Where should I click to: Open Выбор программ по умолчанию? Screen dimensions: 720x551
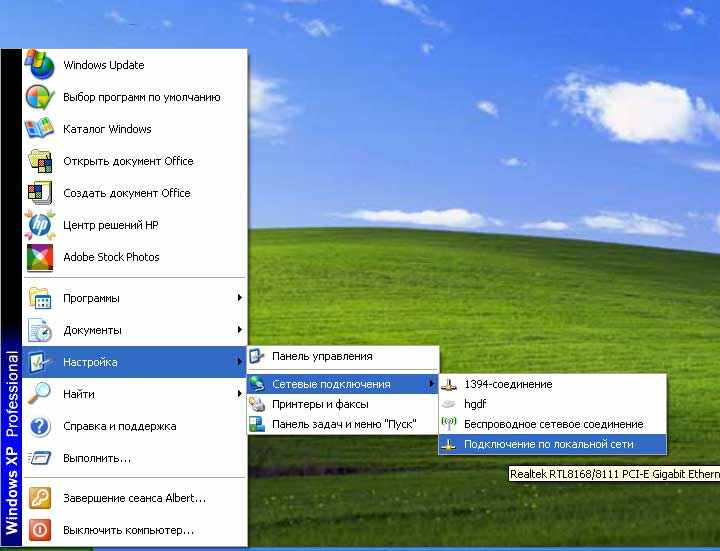point(135,97)
